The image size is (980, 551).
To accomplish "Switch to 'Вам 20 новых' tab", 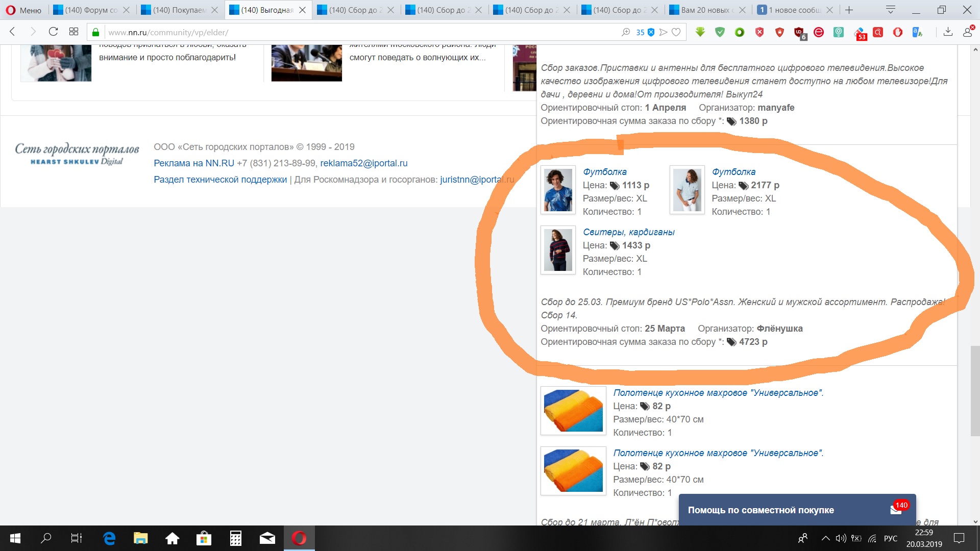I will (707, 10).
